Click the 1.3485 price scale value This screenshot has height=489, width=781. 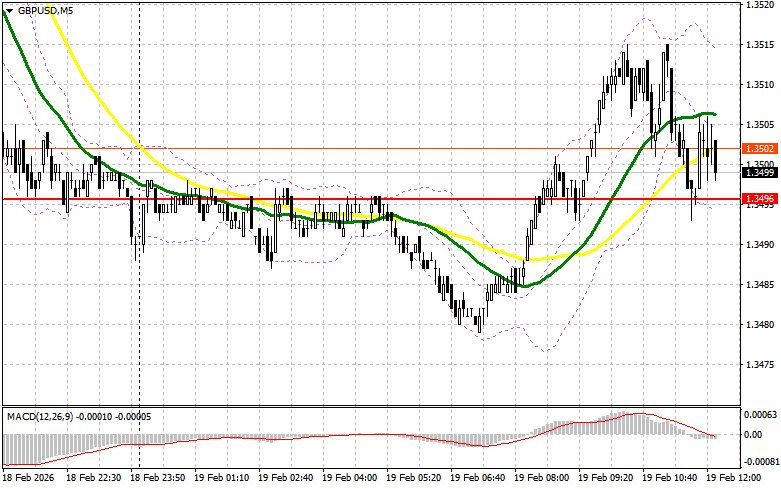[760, 284]
